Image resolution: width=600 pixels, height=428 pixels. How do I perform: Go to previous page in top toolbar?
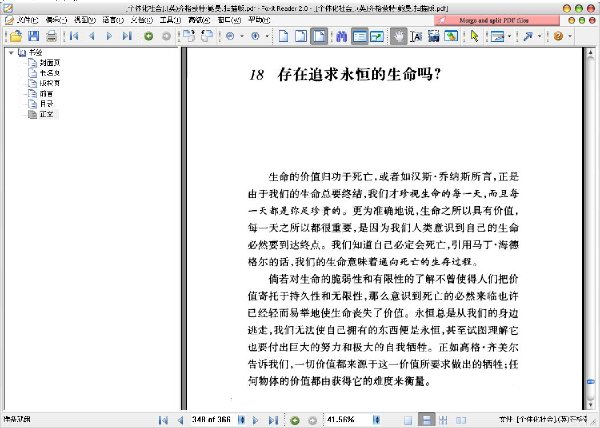pos(92,36)
